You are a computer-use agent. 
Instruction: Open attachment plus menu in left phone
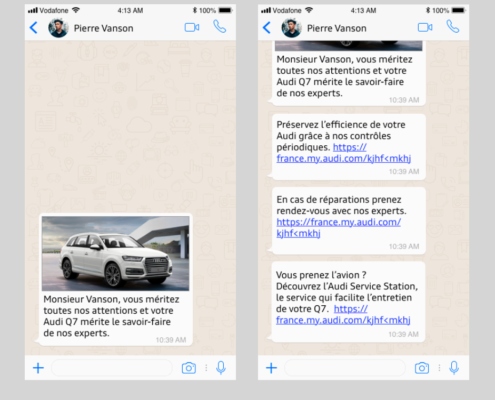pos(38,368)
